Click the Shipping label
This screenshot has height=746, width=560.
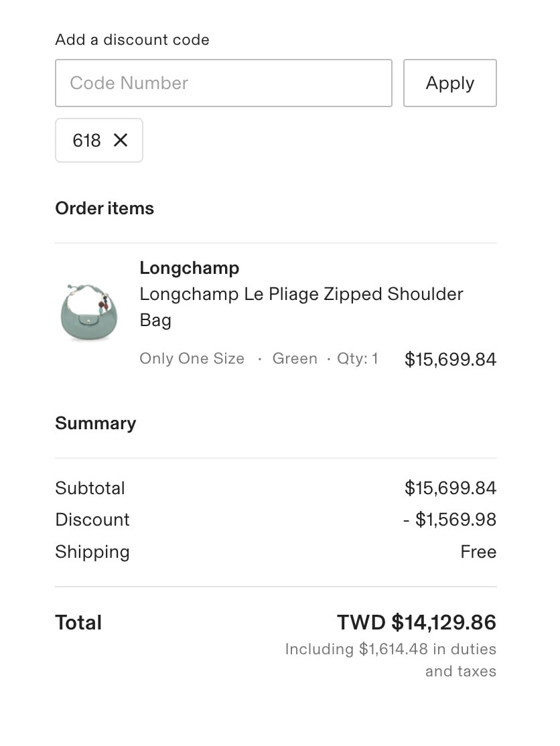92,552
